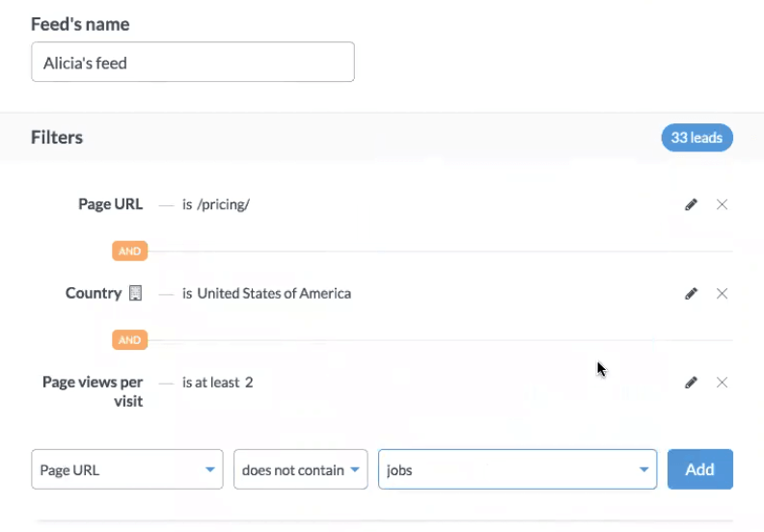Image resolution: width=764 pixels, height=532 pixels.
Task: Open the Page URL filter type dropdown
Action: [127, 469]
